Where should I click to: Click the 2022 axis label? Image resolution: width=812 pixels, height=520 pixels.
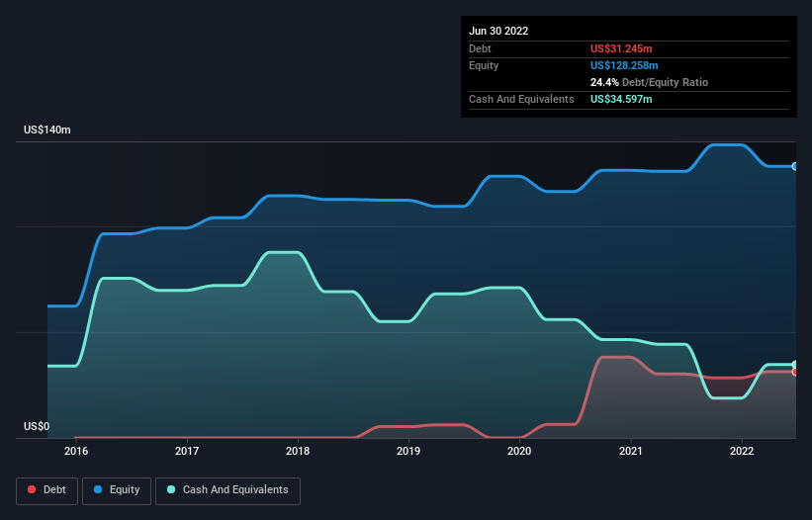742,451
